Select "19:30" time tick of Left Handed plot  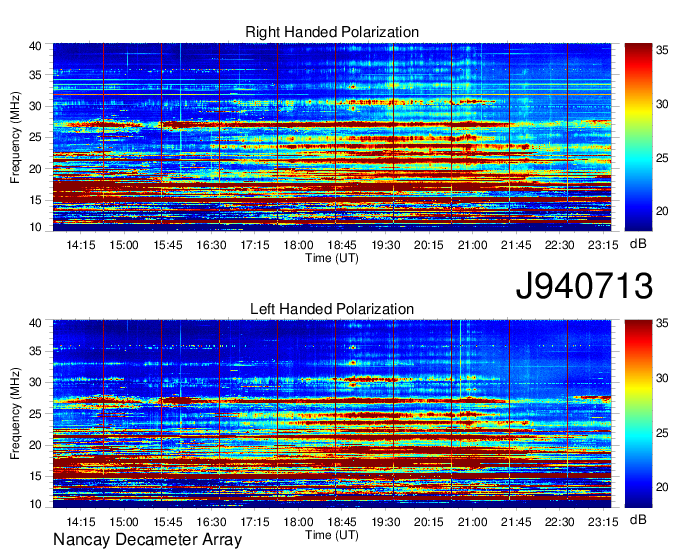point(386,522)
